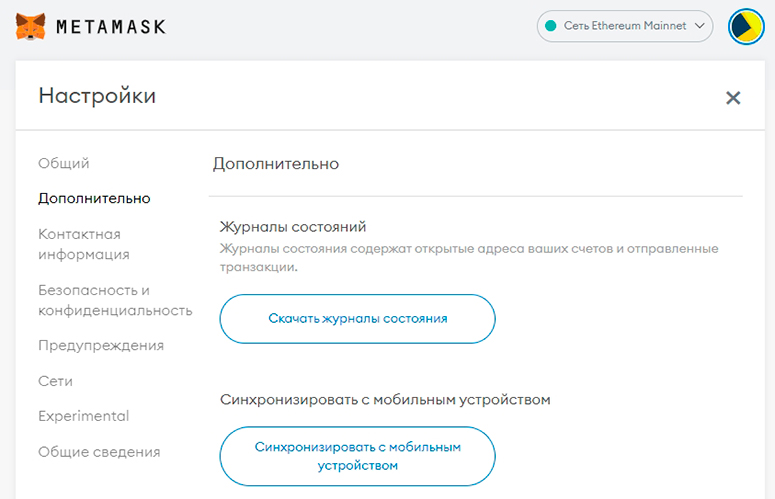Image resolution: width=775 pixels, height=499 pixels.
Task: Click the Скачать журналы состояния button
Action: tap(357, 319)
